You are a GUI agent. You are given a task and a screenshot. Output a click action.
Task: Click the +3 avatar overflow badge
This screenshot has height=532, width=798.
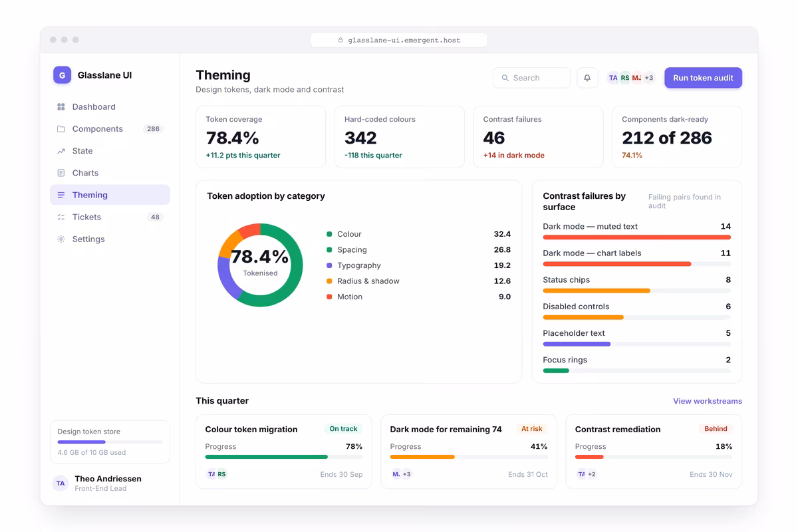click(649, 78)
